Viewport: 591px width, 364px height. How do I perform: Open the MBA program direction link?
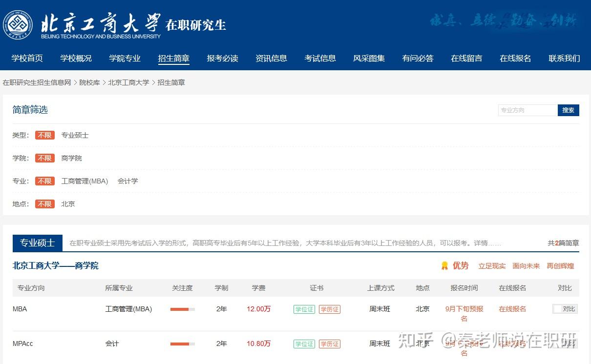coord(20,309)
